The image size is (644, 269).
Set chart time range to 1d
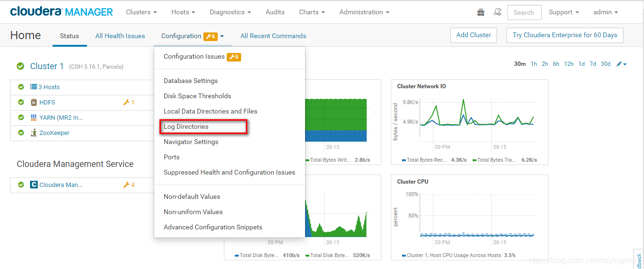581,64
